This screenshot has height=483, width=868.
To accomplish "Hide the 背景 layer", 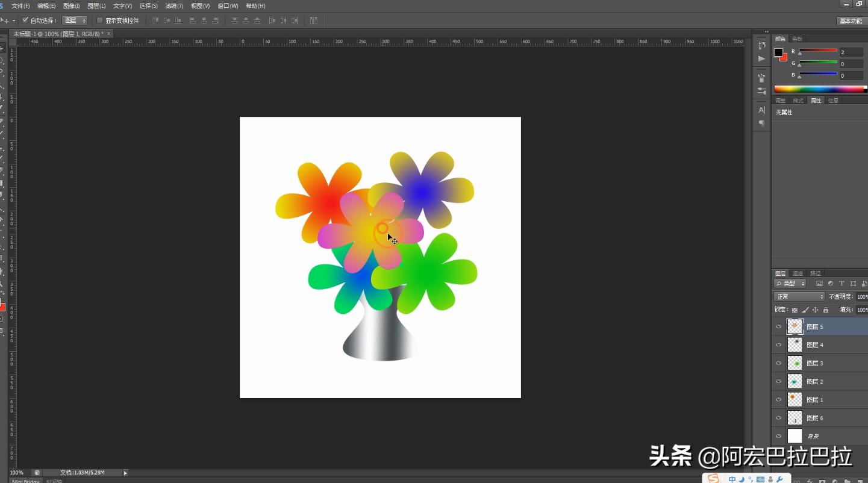I will pyautogui.click(x=779, y=435).
